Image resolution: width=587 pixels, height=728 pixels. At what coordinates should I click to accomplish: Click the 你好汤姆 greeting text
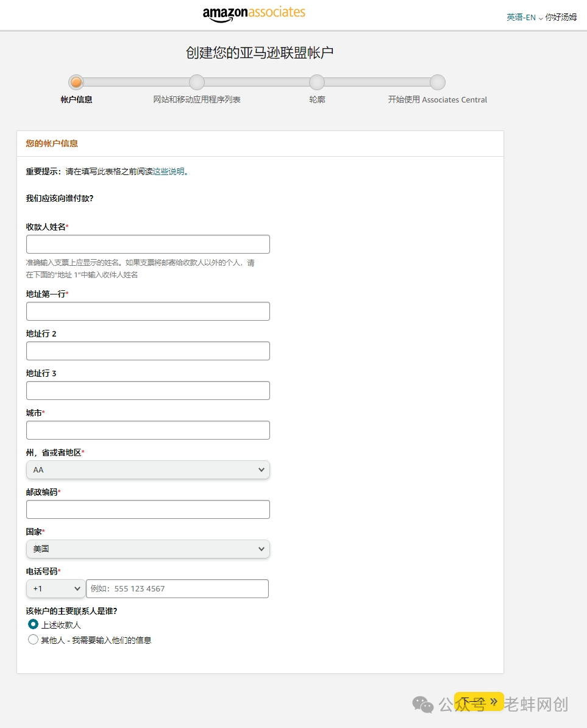tap(561, 17)
